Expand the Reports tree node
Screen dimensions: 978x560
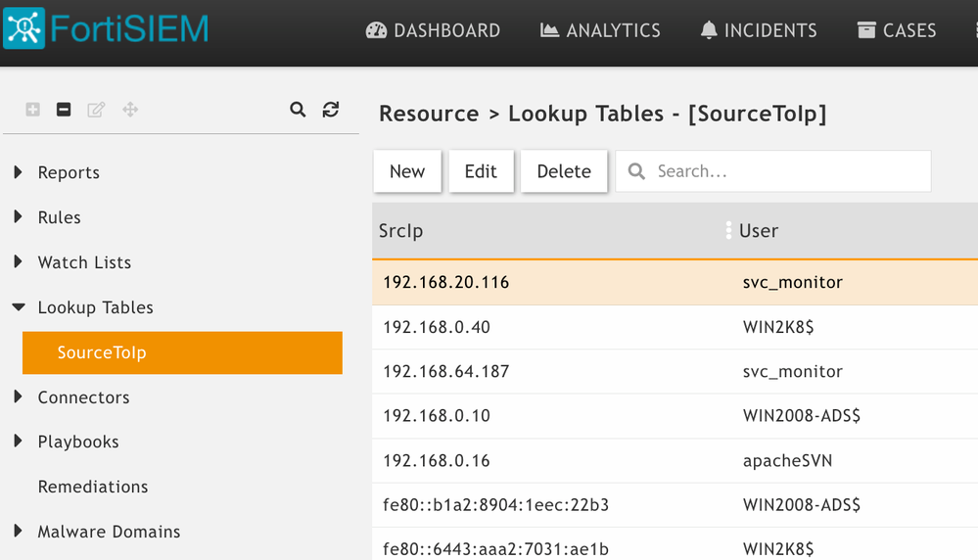coord(19,172)
